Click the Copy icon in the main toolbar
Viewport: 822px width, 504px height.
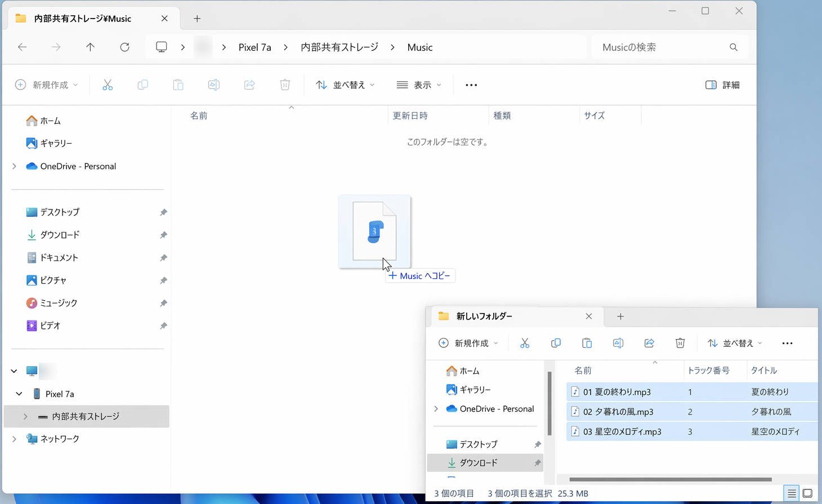coord(142,84)
